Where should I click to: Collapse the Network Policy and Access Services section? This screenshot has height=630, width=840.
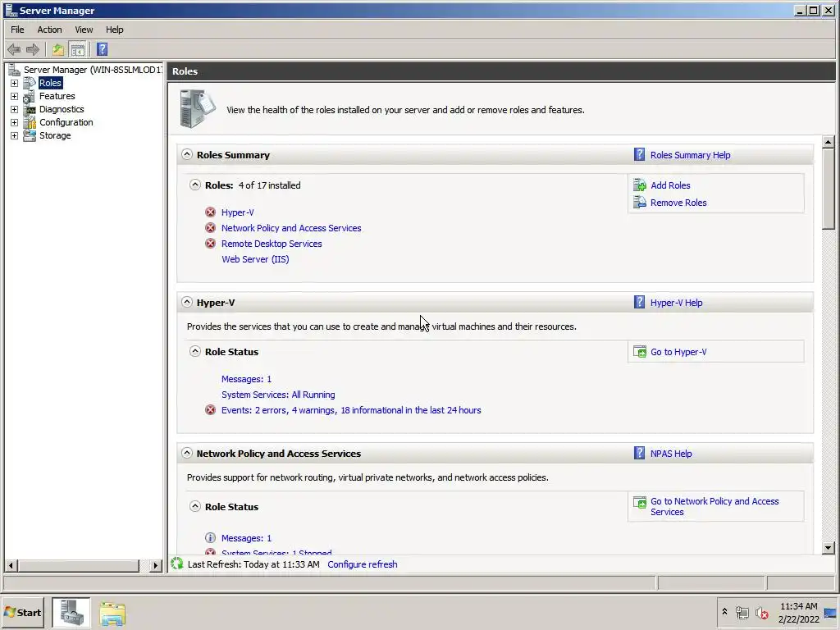186,453
